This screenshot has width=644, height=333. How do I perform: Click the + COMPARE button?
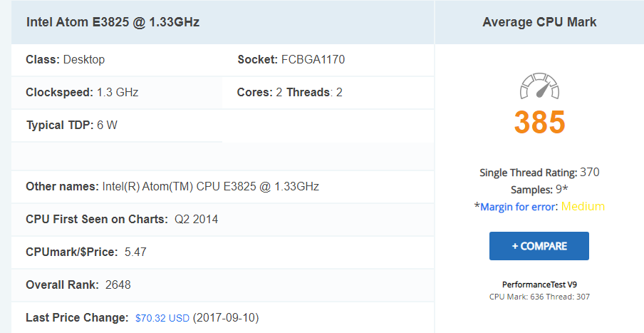coord(539,246)
